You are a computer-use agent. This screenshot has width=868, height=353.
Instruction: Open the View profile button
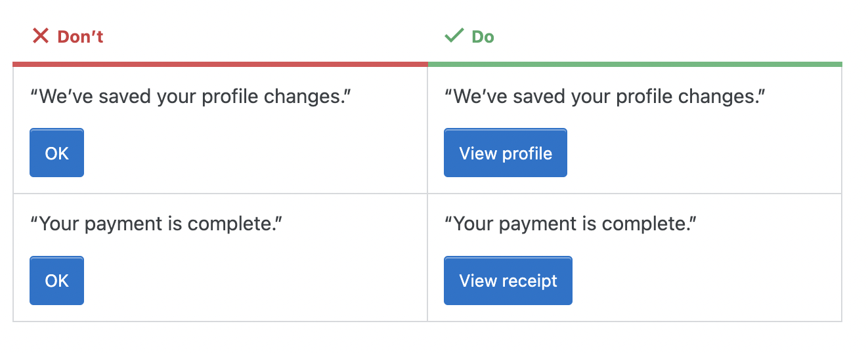(x=506, y=153)
